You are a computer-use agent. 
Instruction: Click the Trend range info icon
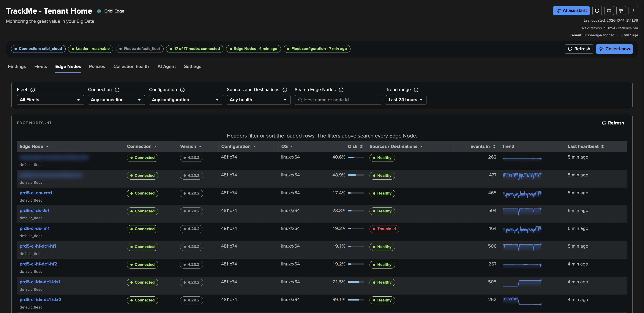(x=416, y=90)
